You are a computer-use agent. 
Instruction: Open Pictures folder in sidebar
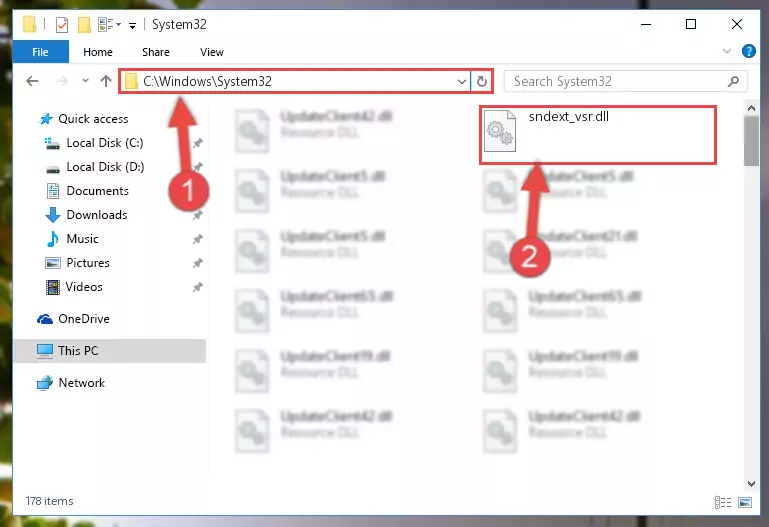pyautogui.click(x=88, y=263)
